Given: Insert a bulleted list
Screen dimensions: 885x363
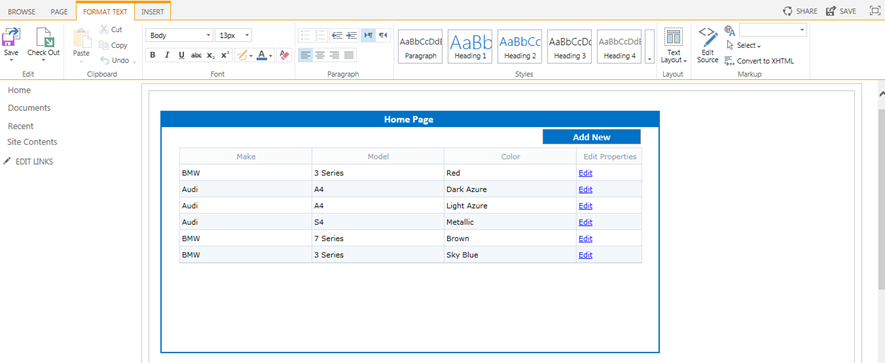Looking at the screenshot, I should click(305, 35).
